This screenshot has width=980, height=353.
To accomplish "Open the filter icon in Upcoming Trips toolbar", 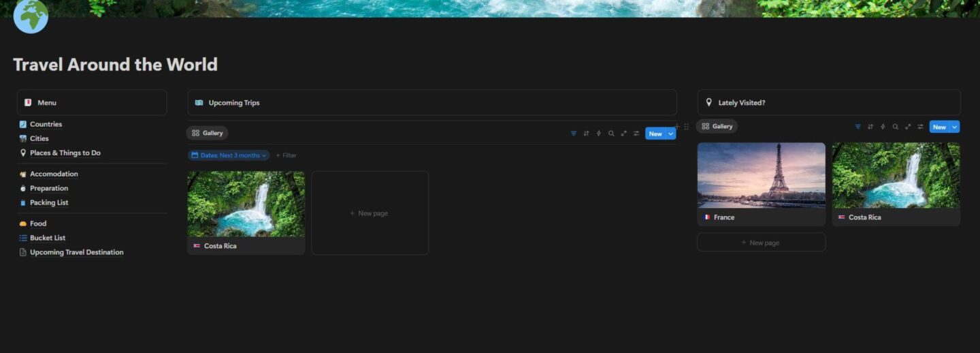I will pyautogui.click(x=574, y=134).
